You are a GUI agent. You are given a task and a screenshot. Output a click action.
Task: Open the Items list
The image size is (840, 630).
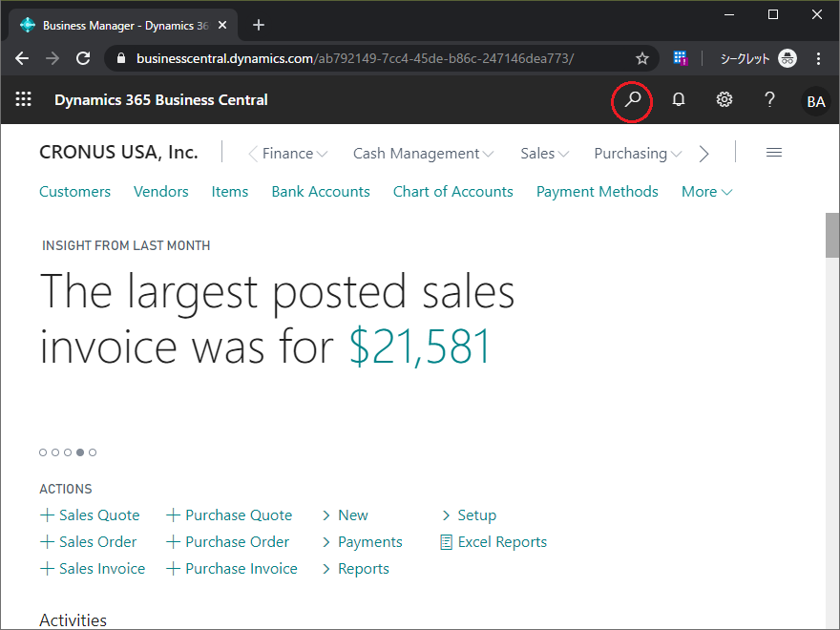[230, 192]
